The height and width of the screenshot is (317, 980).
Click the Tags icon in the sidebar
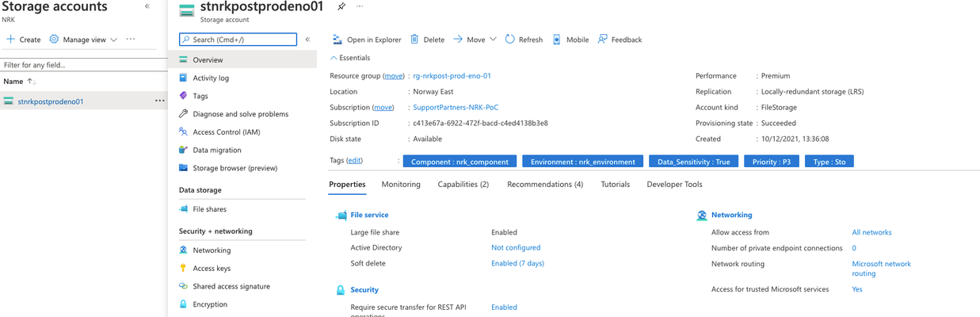(x=184, y=96)
